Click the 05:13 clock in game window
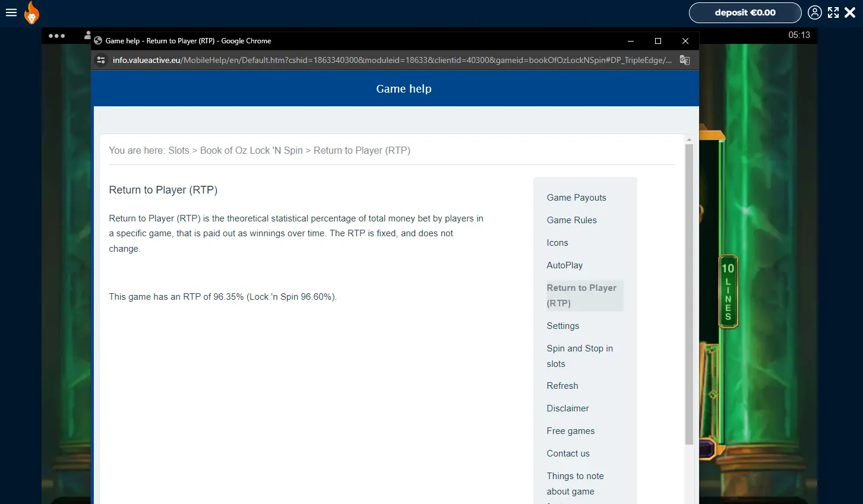Viewport: 863px width, 504px height. click(x=799, y=35)
